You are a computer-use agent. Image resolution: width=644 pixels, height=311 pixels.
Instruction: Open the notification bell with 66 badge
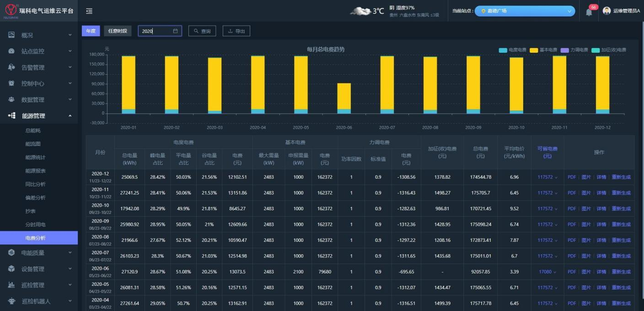coord(589,12)
